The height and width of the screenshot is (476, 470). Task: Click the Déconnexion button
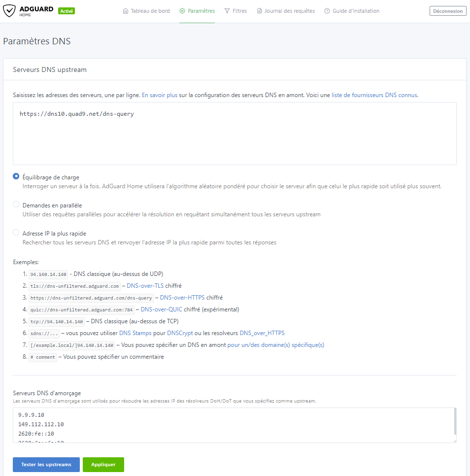448,11
